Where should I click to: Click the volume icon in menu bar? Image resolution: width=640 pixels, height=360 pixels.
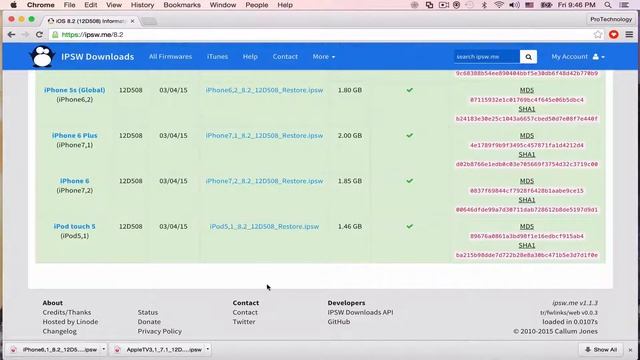[x=514, y=5]
